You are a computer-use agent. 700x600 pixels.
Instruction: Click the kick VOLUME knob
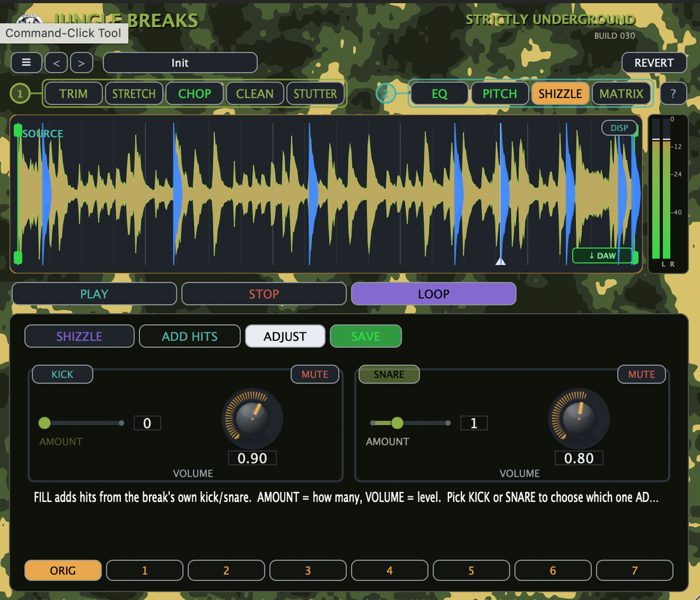click(x=252, y=419)
